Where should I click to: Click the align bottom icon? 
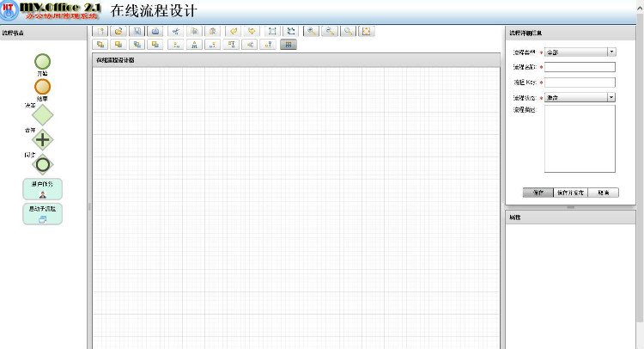268,45
